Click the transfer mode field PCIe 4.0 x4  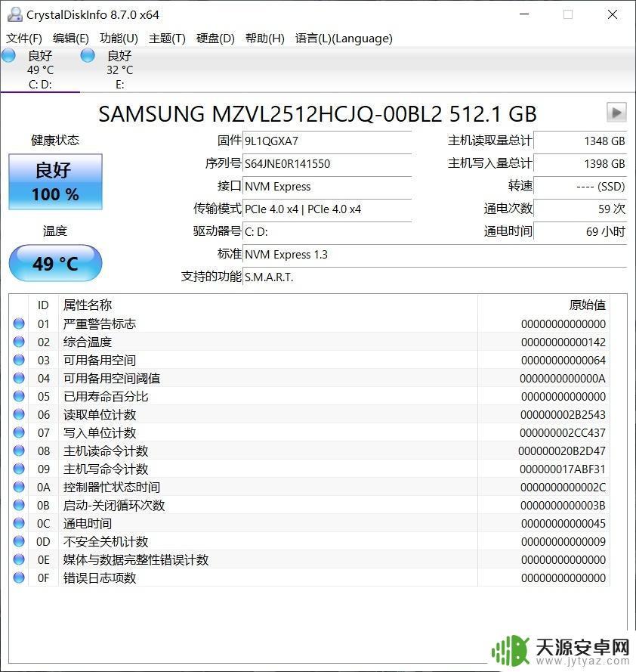(327, 209)
